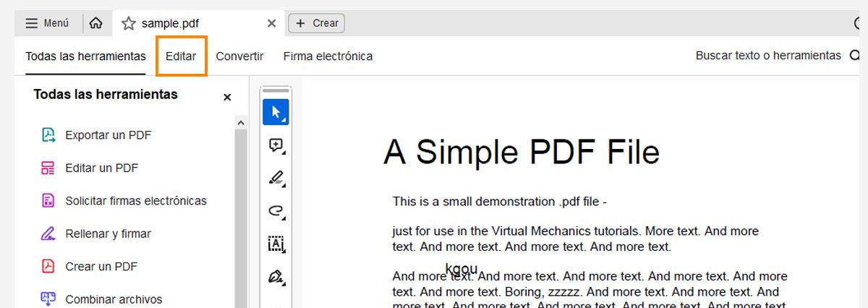Click the search magnifier icon
This screenshot has height=308, width=868.
pos(856,56)
